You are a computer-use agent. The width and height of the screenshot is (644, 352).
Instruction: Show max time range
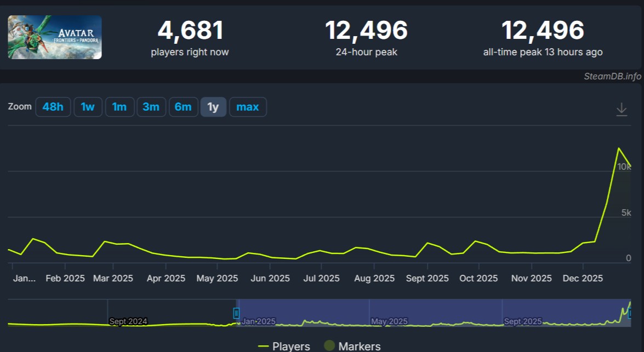click(247, 107)
